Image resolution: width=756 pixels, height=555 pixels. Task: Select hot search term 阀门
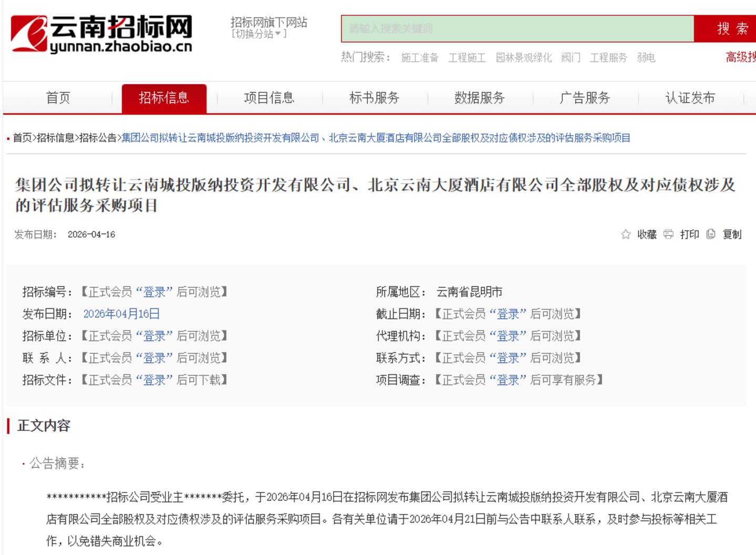[571, 58]
